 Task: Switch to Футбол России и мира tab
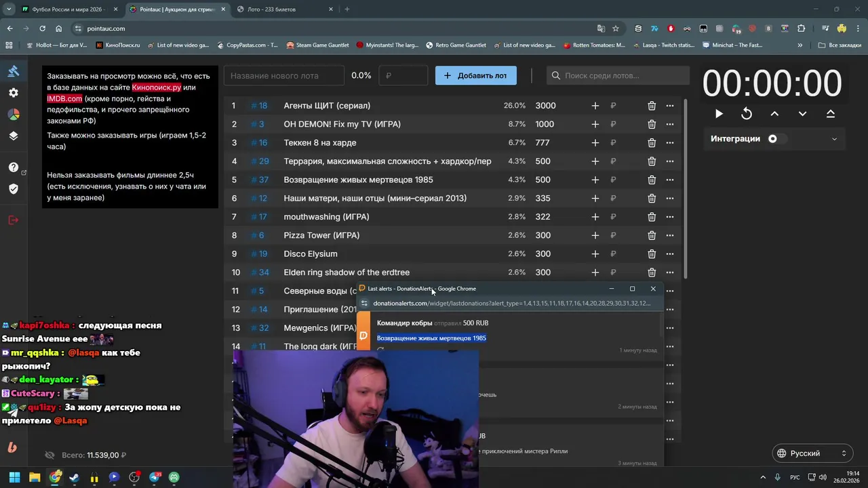click(69, 9)
